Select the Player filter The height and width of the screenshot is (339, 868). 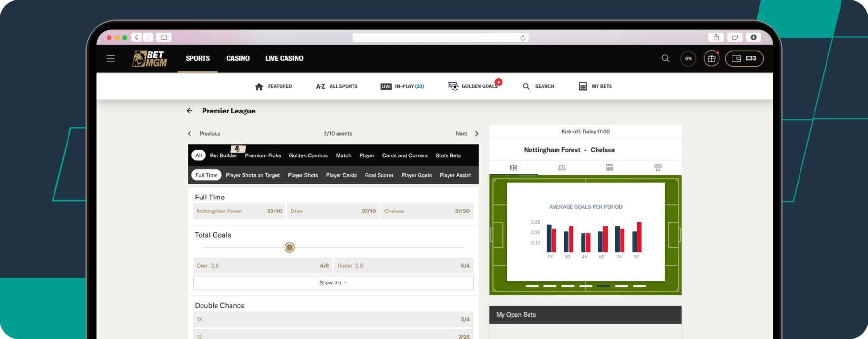(x=366, y=155)
